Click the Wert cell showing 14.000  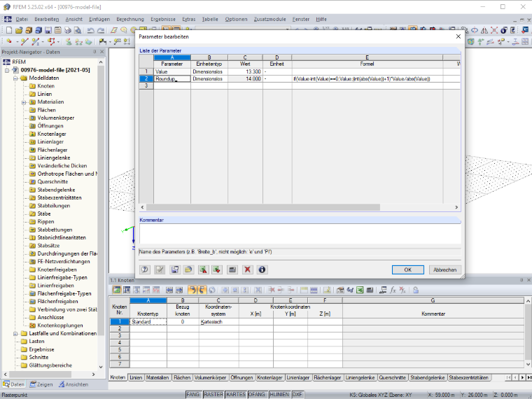245,78
